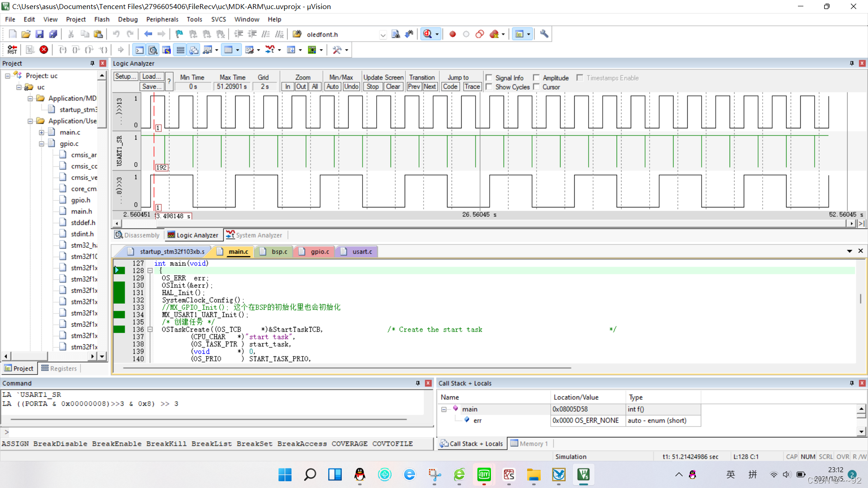Screen dimensions: 868x488
Task: Collapse the Application/User group
Action: tap(30, 121)
